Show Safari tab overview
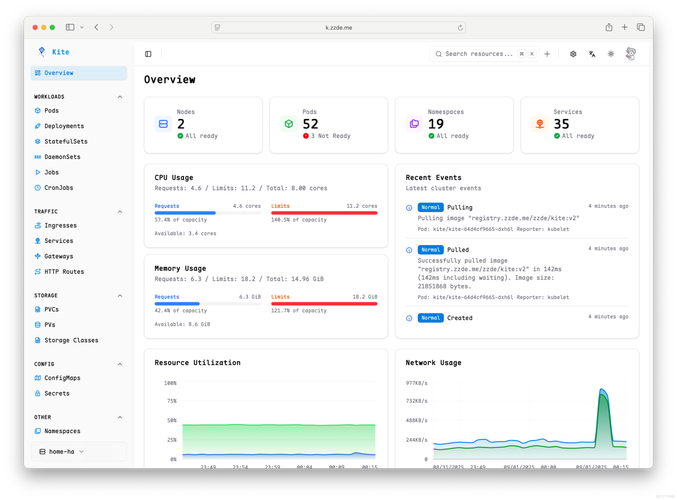 [x=641, y=27]
